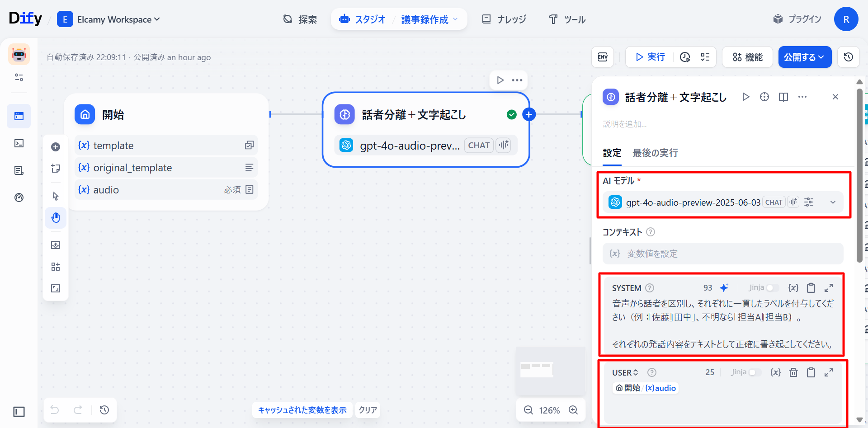Enable Jinja switch in USER prompt
This screenshot has height=428, width=868.
[x=755, y=372]
